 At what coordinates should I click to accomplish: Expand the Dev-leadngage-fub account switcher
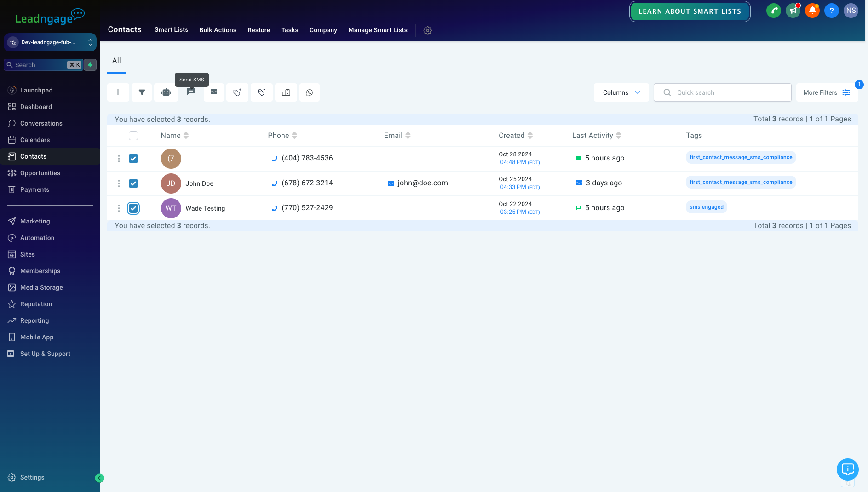[50, 42]
